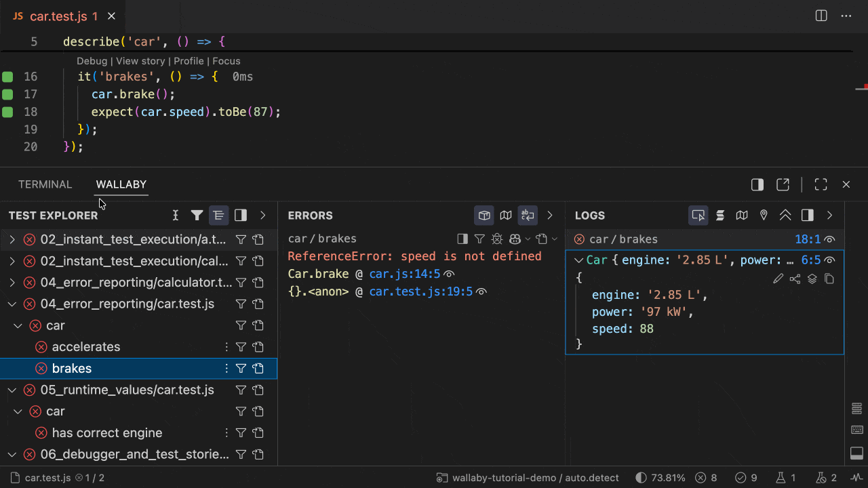Toggle the tree view icon in Test Explorer
This screenshot has width=868, height=488.
pos(218,216)
